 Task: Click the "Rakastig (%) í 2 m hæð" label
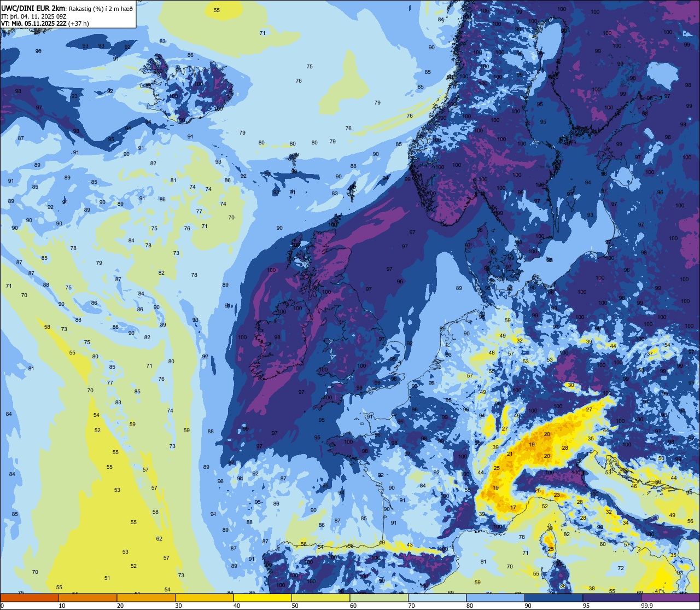pos(101,8)
